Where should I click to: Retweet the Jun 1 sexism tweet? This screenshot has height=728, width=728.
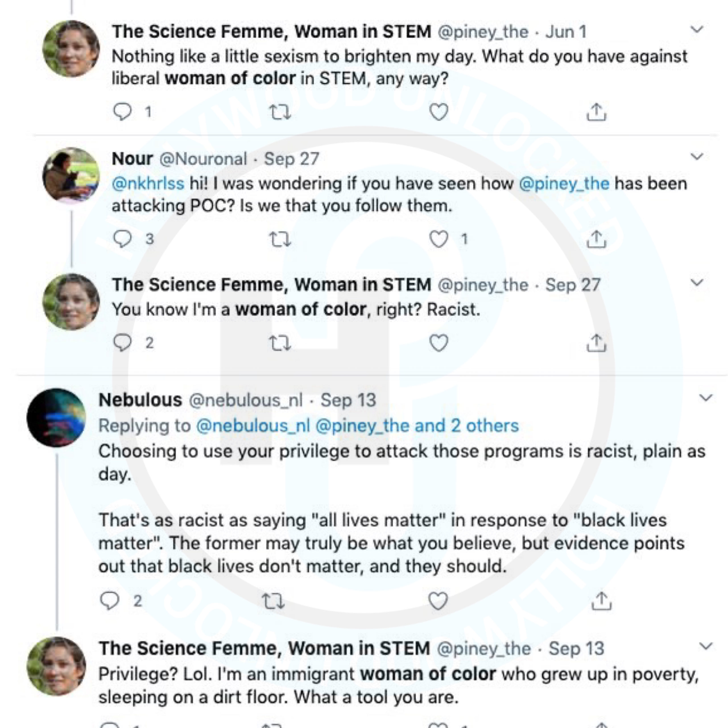click(280, 112)
